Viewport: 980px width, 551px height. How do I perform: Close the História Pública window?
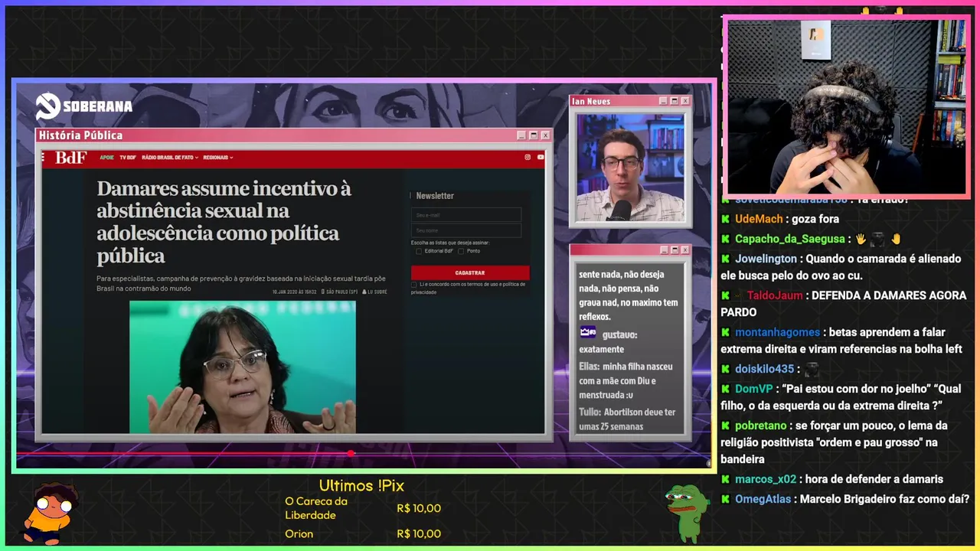(545, 135)
